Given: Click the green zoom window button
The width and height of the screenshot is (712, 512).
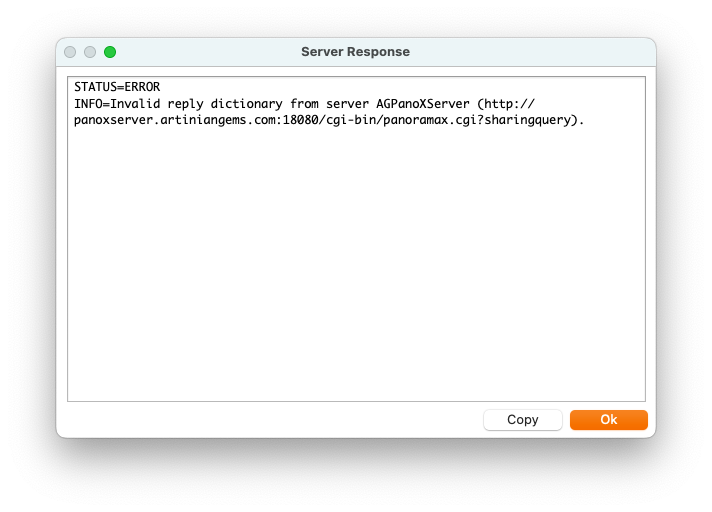Looking at the screenshot, I should pos(110,52).
